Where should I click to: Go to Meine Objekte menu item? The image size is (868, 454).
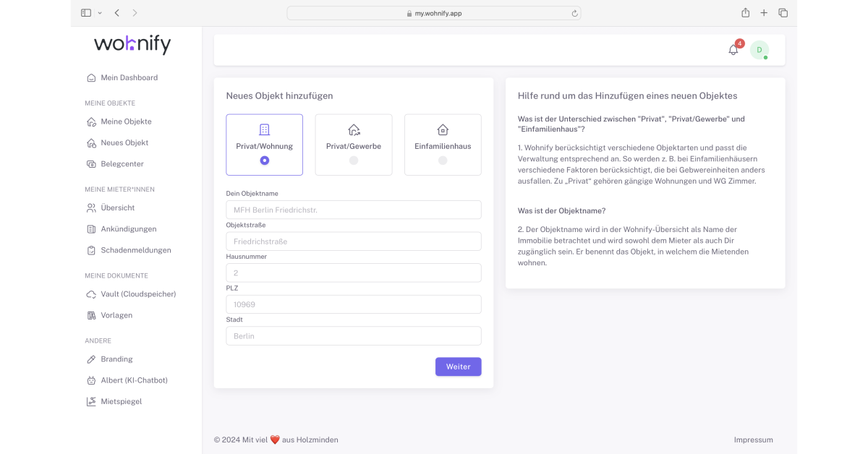(126, 121)
